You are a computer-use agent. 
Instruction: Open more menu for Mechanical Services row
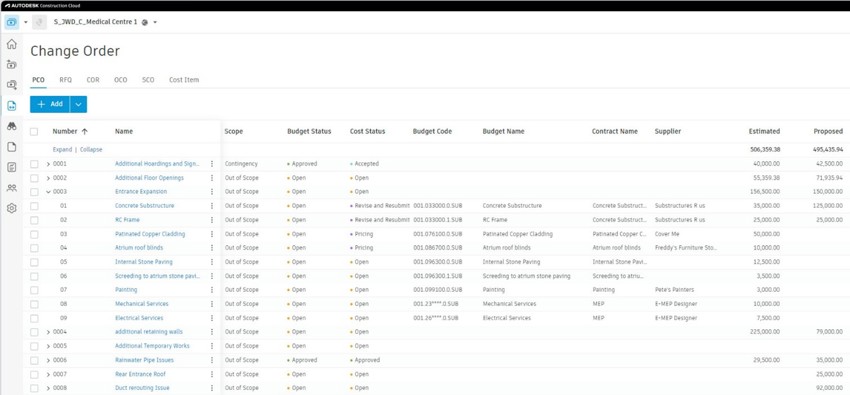(212, 304)
